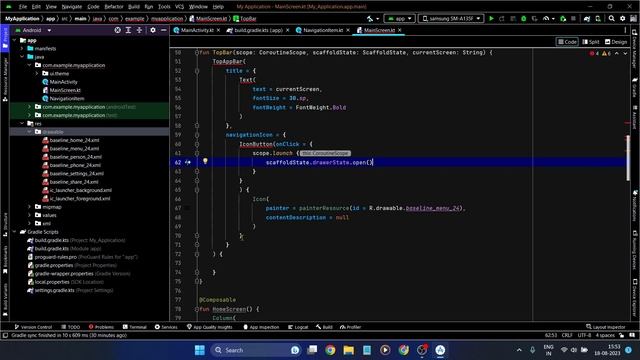Toggle Bookmarks side panel
This screenshot has width=640, height=360.
(5, 260)
